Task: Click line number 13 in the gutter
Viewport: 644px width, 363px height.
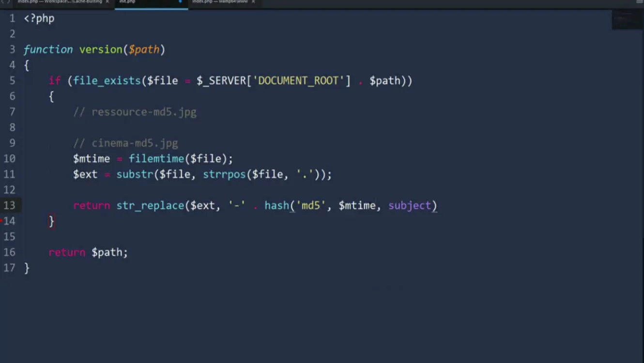Action: coord(9,205)
